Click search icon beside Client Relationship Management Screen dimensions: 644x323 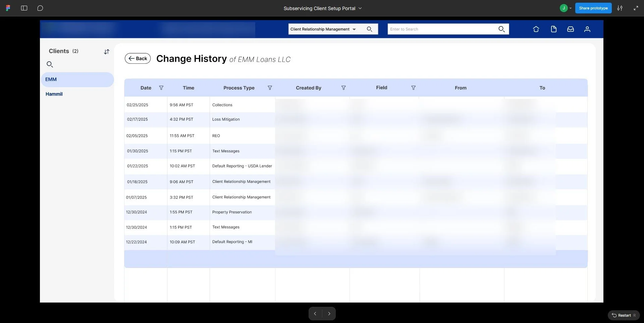[369, 29]
